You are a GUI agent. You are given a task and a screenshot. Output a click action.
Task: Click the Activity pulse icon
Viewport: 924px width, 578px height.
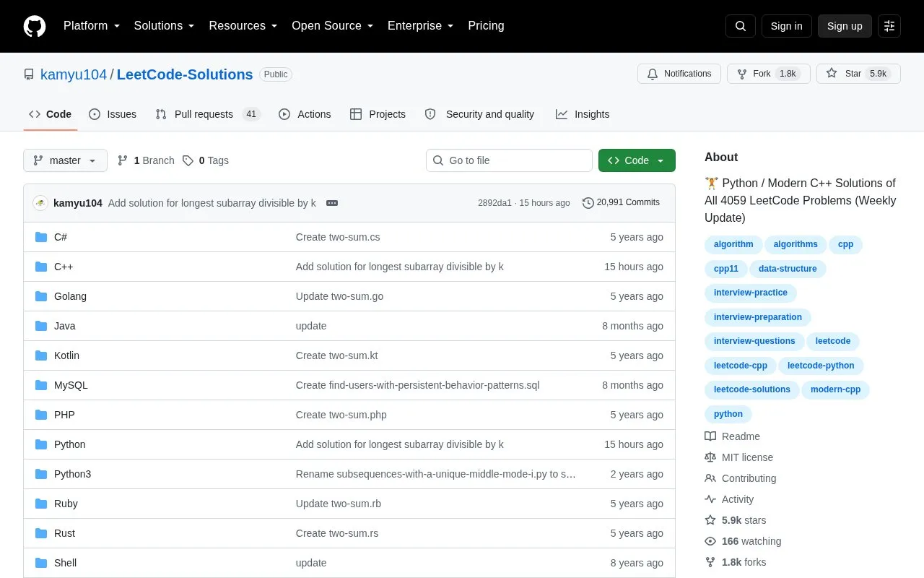pyautogui.click(x=710, y=499)
